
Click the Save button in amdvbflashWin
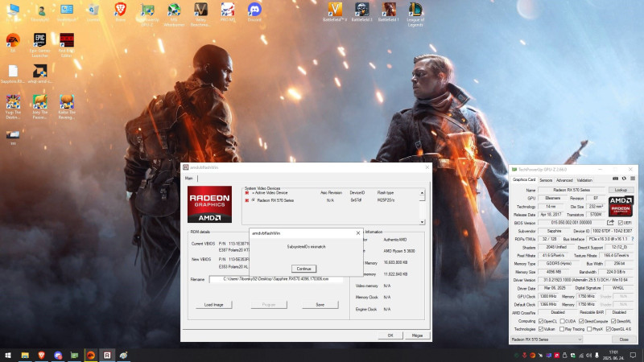(x=320, y=305)
